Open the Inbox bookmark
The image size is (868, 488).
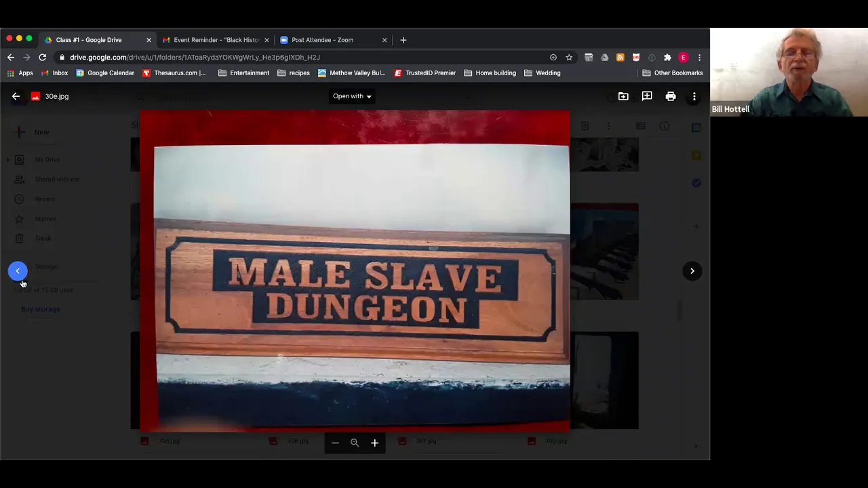pos(54,73)
